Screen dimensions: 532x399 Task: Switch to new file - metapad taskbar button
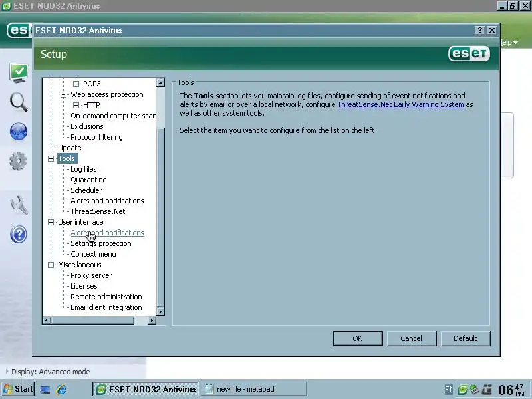click(x=254, y=389)
